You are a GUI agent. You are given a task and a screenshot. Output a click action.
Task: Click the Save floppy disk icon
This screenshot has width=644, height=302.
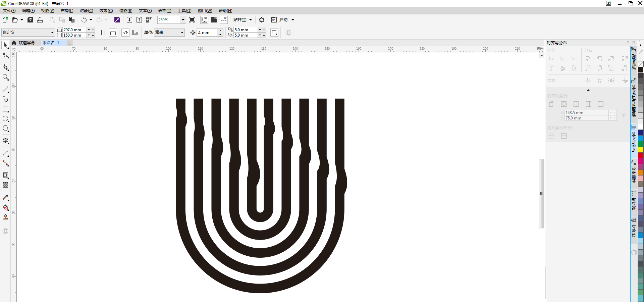tap(30, 20)
